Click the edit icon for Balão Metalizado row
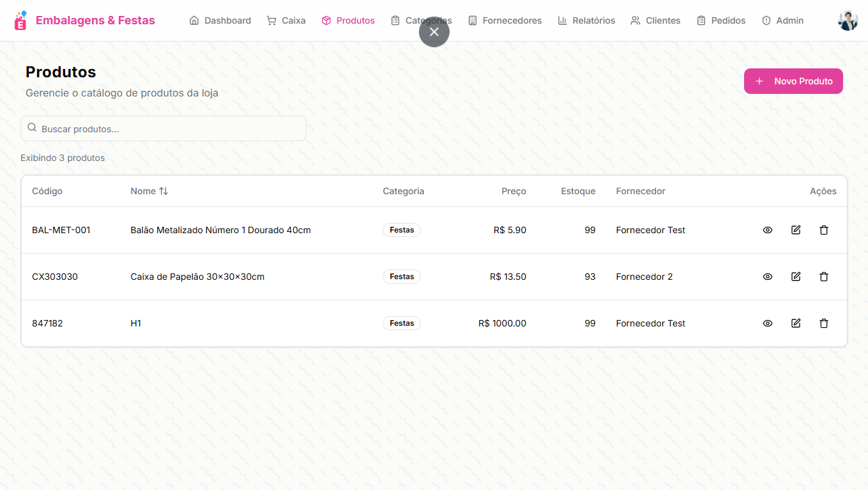The height and width of the screenshot is (490, 868). pos(796,230)
